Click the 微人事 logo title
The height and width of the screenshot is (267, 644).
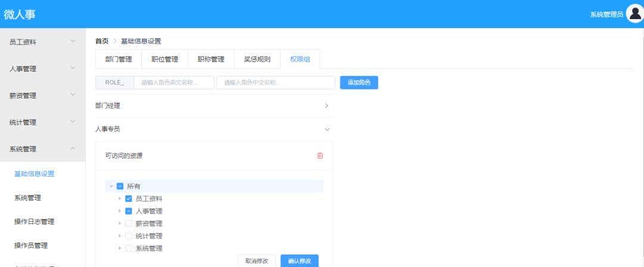(19, 14)
